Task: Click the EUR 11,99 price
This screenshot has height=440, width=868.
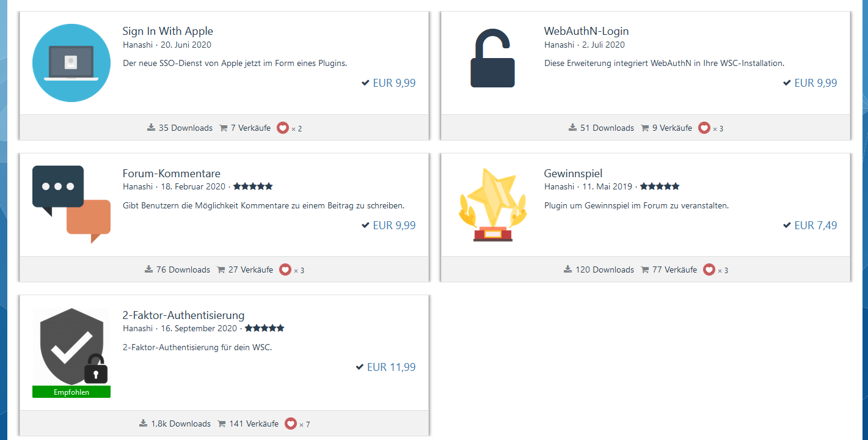Action: [391, 367]
